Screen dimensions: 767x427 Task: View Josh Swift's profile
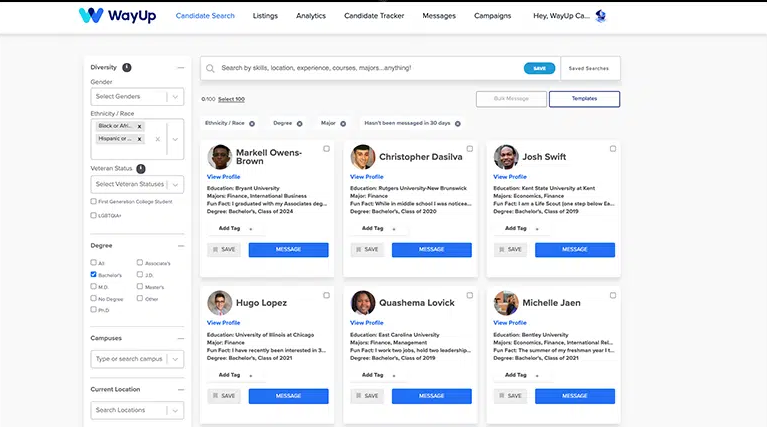point(510,177)
